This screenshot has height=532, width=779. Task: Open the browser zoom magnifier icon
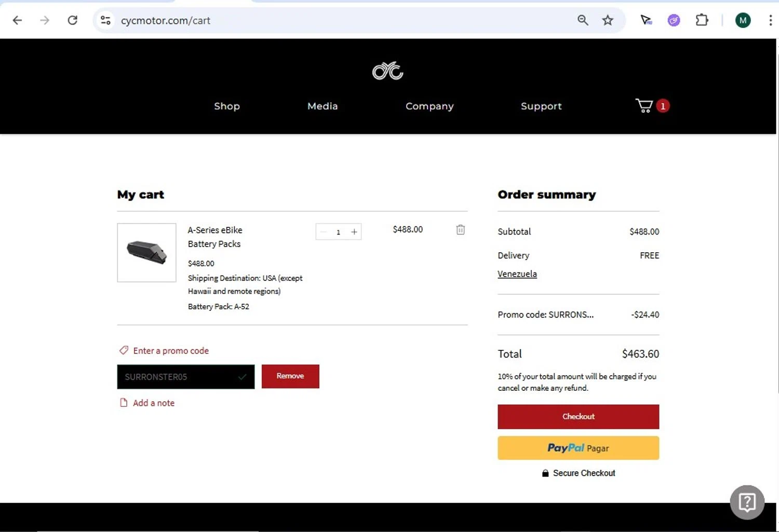583,20
